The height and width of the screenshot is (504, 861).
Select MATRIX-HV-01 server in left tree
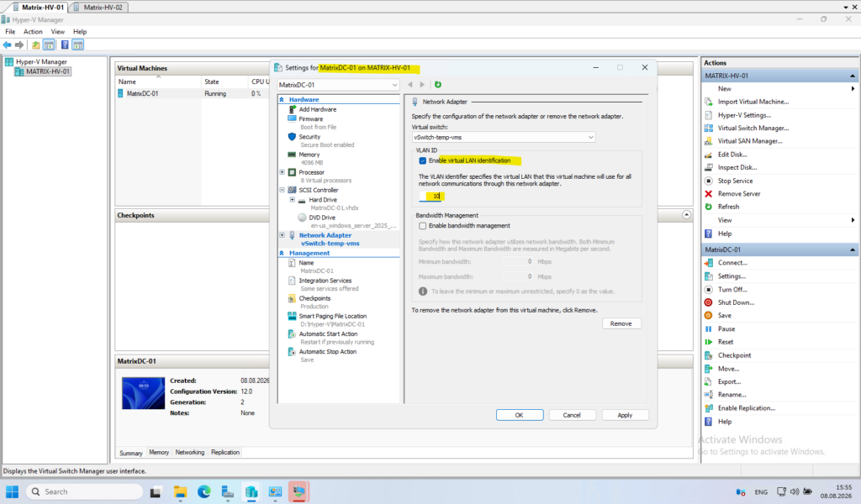pyautogui.click(x=43, y=72)
